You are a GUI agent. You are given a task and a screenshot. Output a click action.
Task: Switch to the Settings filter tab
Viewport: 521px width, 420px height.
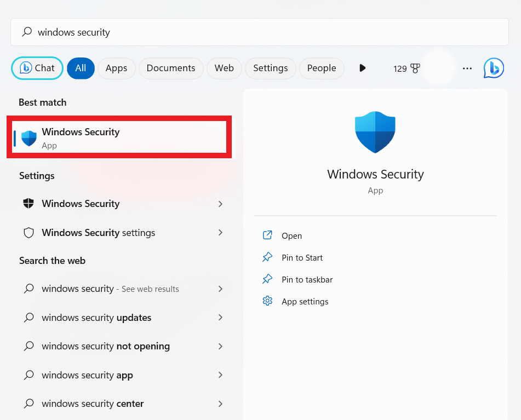(271, 68)
